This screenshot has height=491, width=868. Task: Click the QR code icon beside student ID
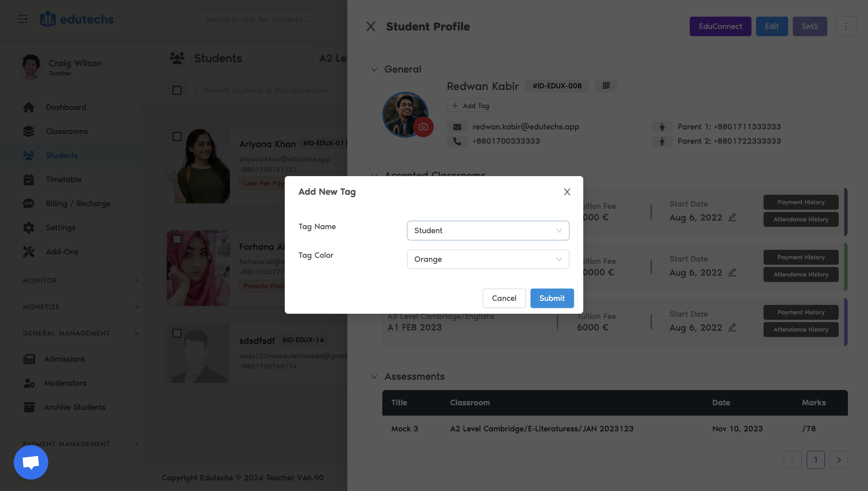click(606, 86)
